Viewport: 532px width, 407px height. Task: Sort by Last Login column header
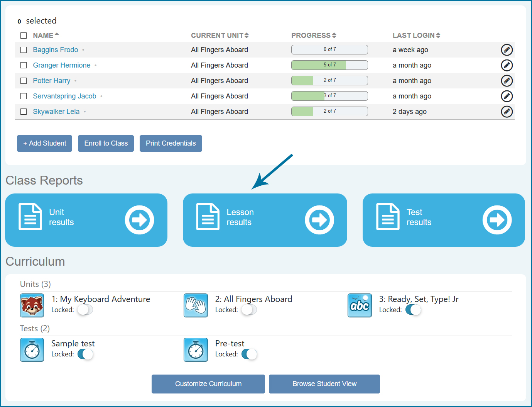(416, 36)
